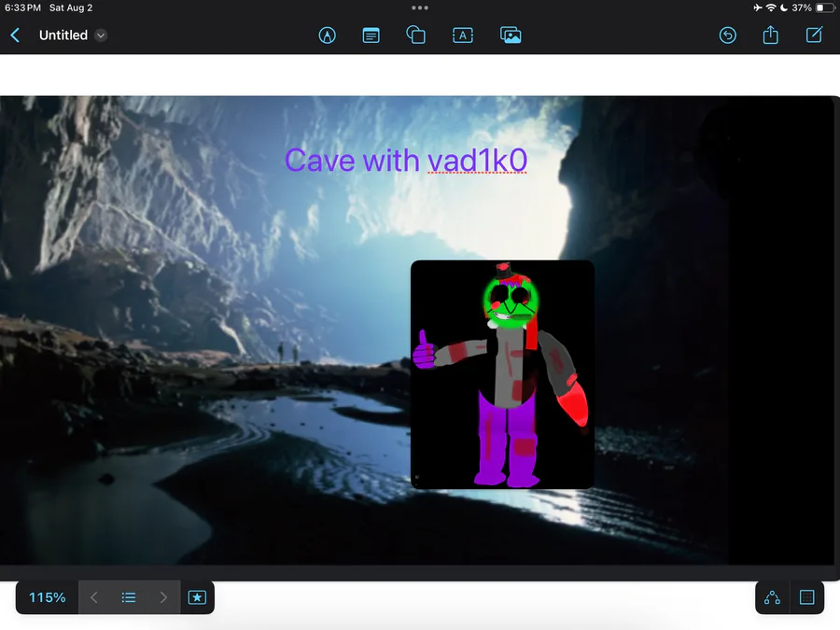Open the Untitled board title dropdown
The image size is (840, 630).
coord(101,35)
